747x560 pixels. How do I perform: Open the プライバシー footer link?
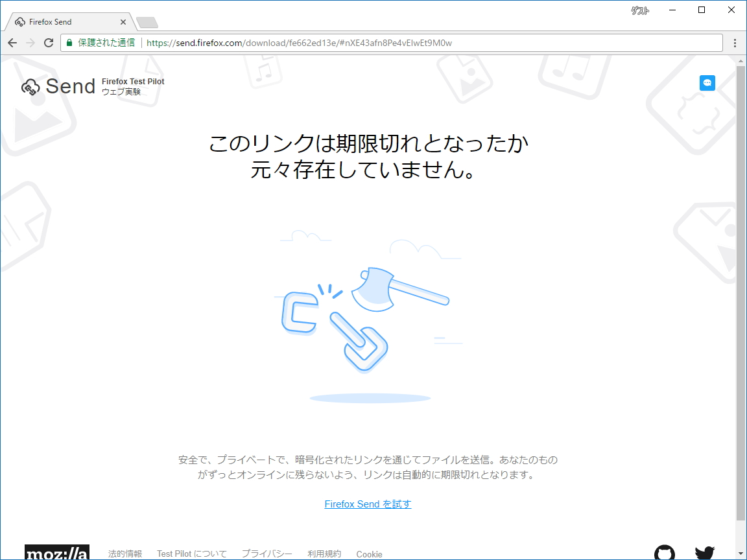[267, 554]
